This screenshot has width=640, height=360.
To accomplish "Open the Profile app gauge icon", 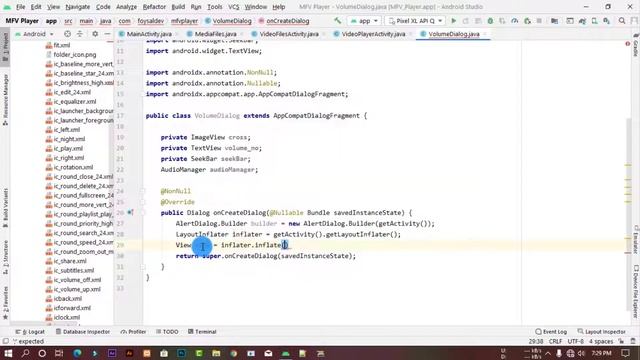I will tap(515, 21).
